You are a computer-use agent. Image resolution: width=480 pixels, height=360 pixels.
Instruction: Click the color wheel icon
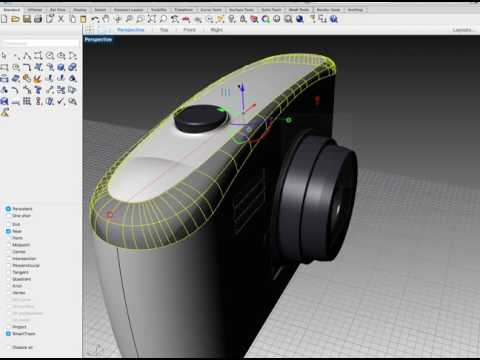pos(266,19)
